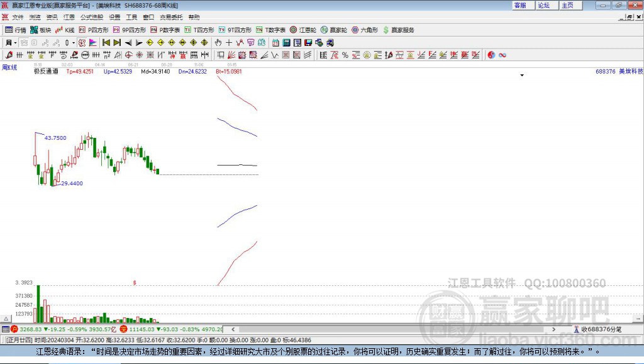Viewport: 644px width, 364px height.
Task: Click the save floppy disk icon
Action: [308, 43]
